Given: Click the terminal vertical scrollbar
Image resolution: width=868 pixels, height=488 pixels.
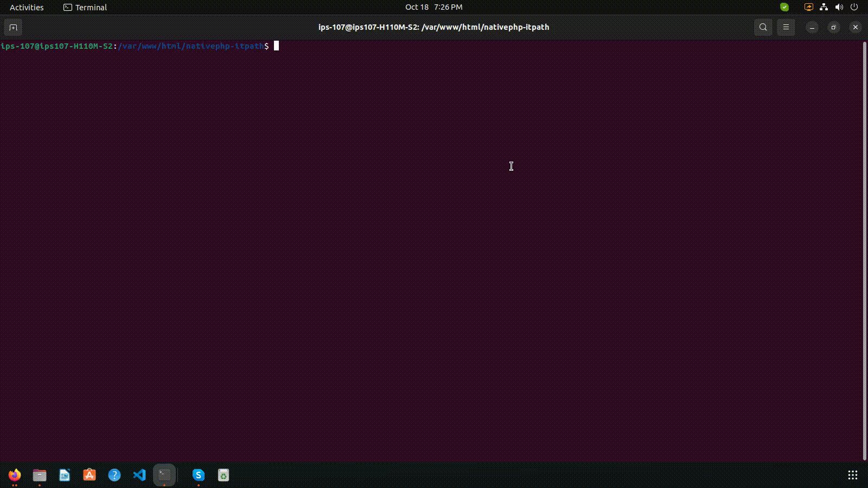Looking at the screenshot, I should (864, 249).
